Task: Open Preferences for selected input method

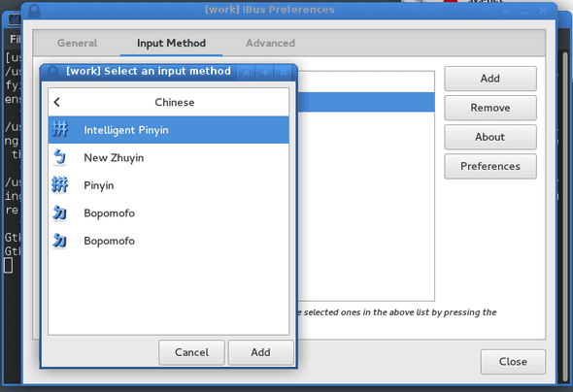Action: point(490,166)
